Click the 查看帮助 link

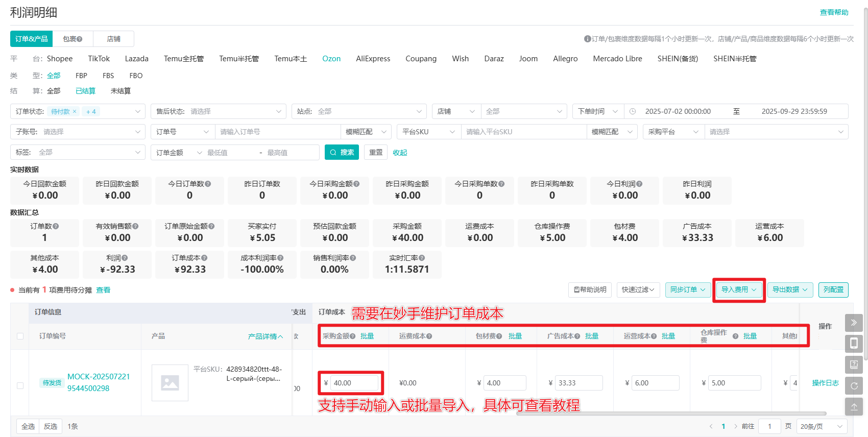(834, 12)
